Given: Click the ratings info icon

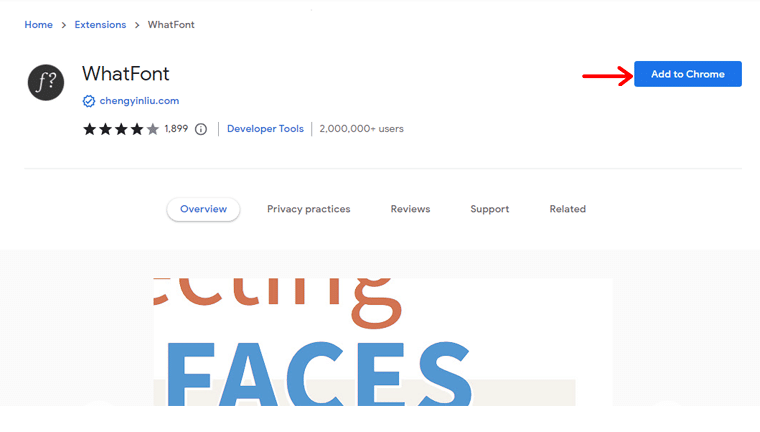Looking at the screenshot, I should [201, 129].
